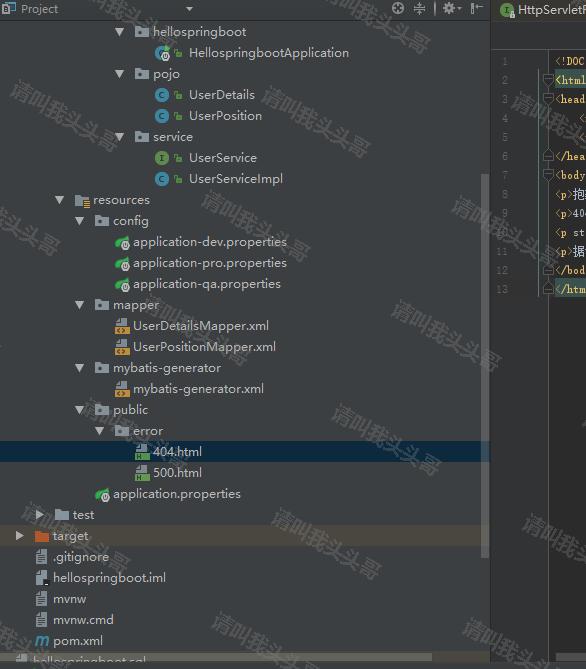Select the UserDetails class name
This screenshot has width=586, height=669.
pos(222,95)
